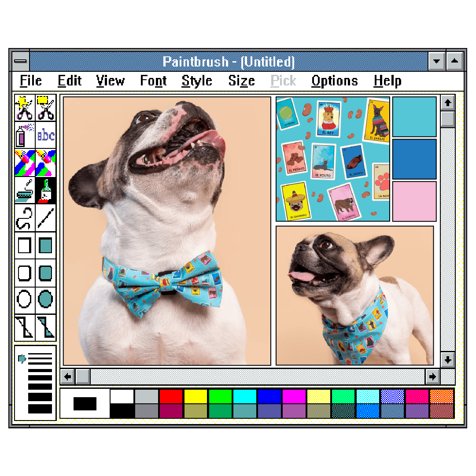Pick the red palette color

pos(171,396)
